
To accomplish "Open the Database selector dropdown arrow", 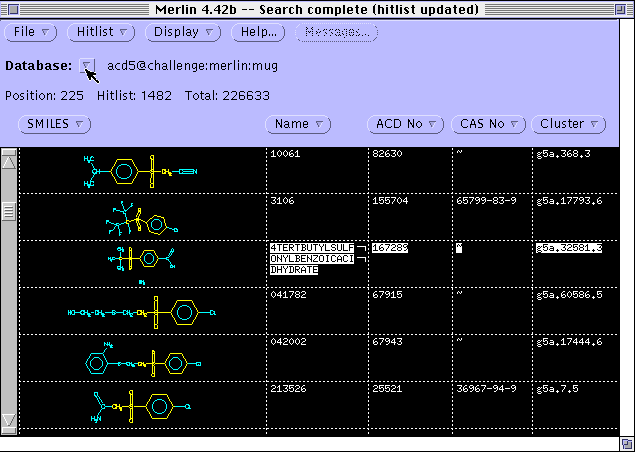I will coord(87,65).
